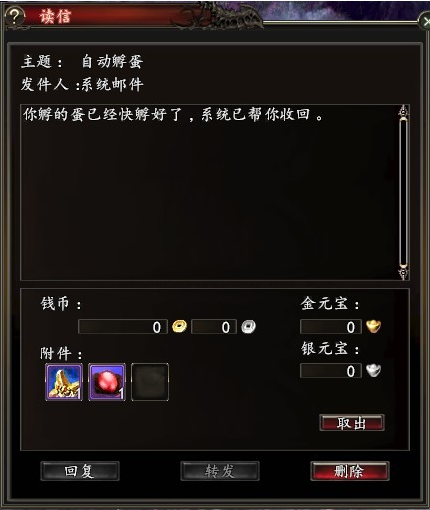Click the 金元宝 amount field
430x510 pixels.
[x=331, y=327]
